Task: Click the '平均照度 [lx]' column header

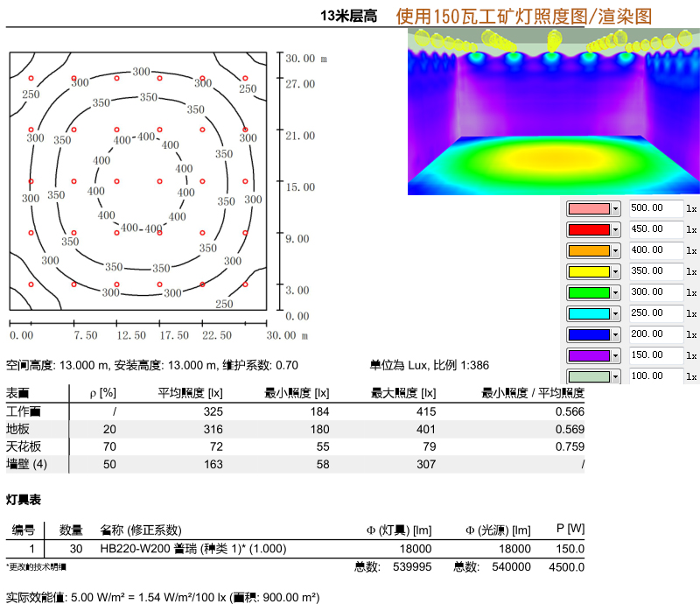Action: tap(190, 393)
